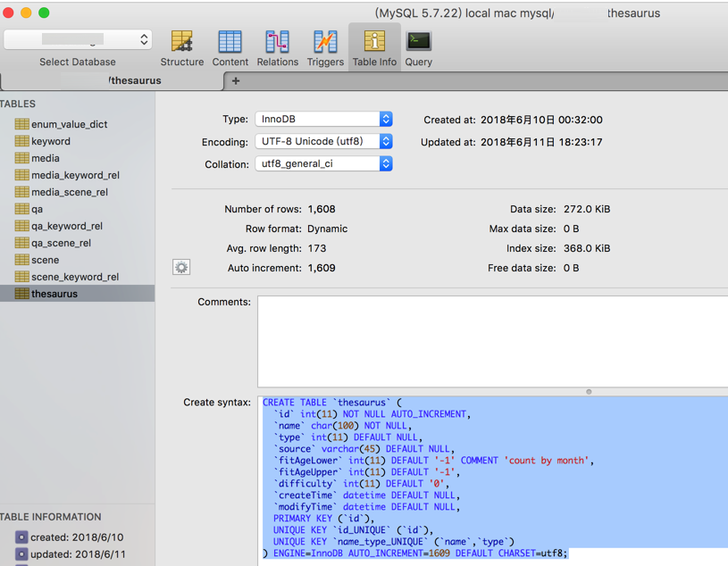Select the media_scene_rel table
728x566 pixels.
coord(70,192)
